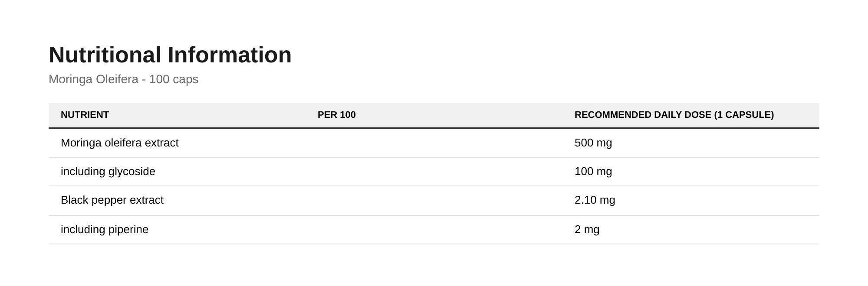Select the Black pepper extract row label
868x286 pixels.
[112, 200]
